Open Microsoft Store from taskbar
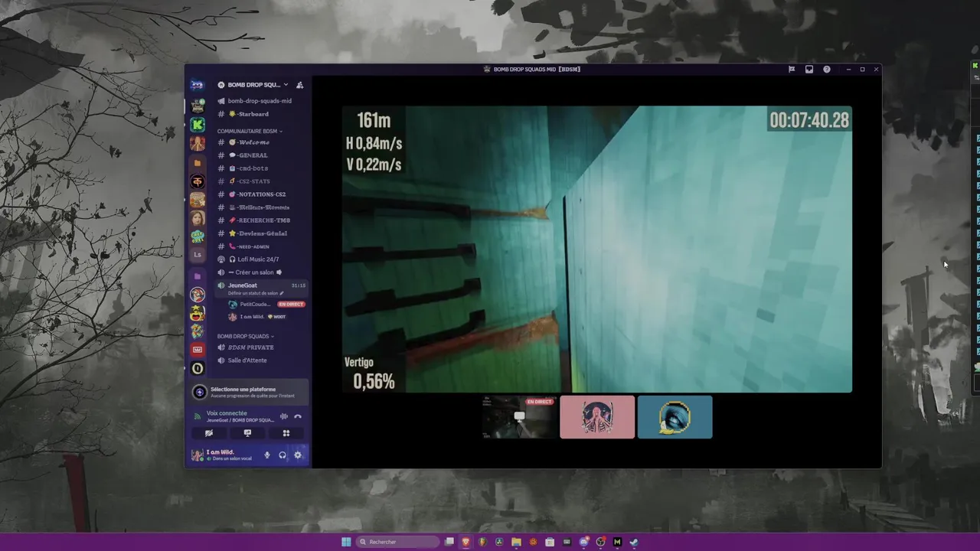 coord(550,542)
